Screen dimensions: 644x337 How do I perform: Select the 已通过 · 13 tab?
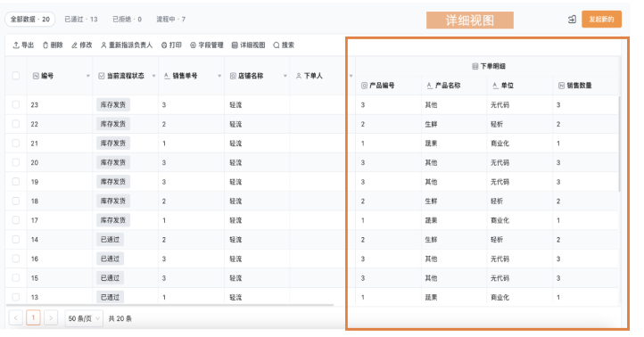[81, 20]
